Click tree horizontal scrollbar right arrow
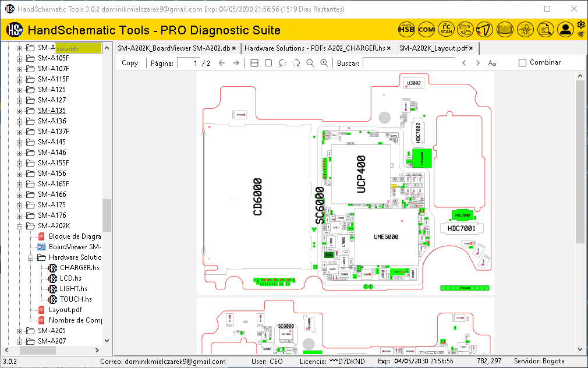Screen dimensions: 588x368 click(x=97, y=350)
